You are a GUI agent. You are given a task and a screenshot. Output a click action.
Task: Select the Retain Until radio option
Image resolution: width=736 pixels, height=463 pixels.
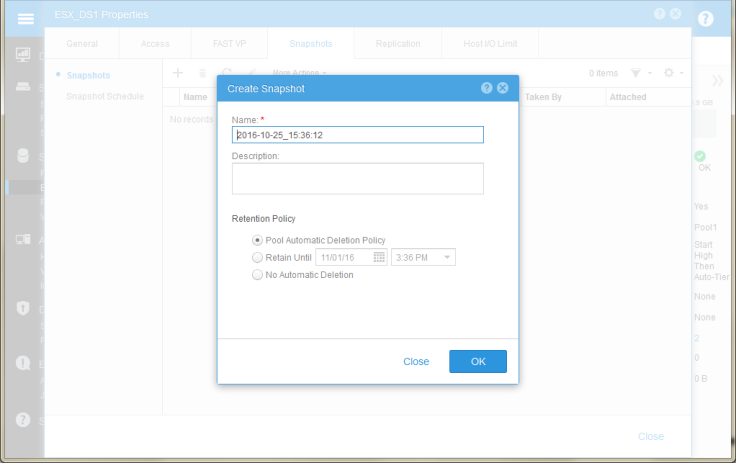[x=258, y=257]
